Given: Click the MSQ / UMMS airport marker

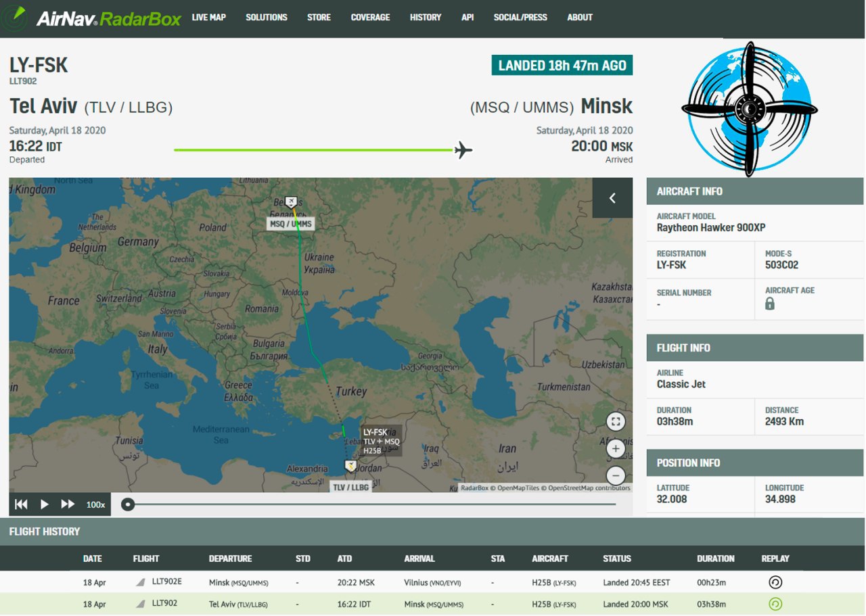Looking at the screenshot, I should click(x=291, y=224).
